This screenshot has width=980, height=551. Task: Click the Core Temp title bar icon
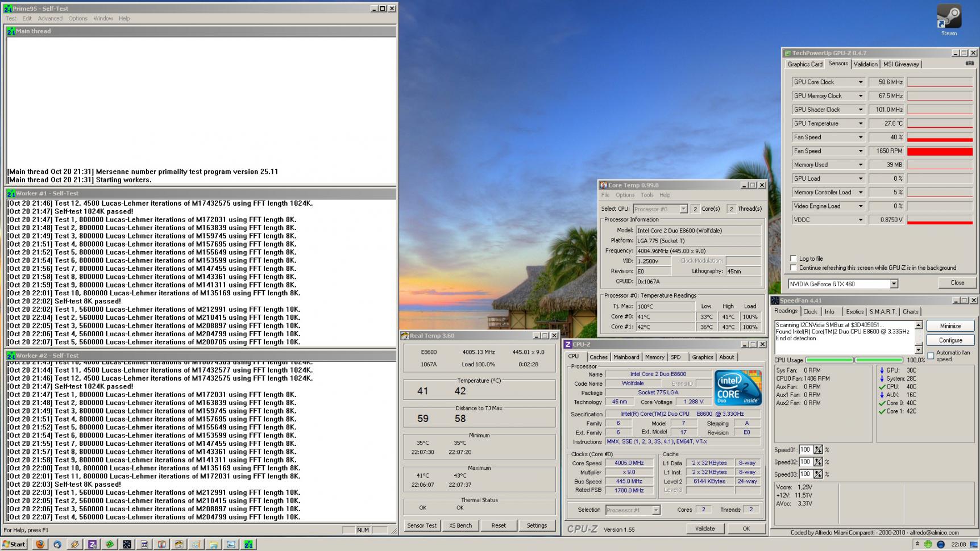tap(603, 185)
